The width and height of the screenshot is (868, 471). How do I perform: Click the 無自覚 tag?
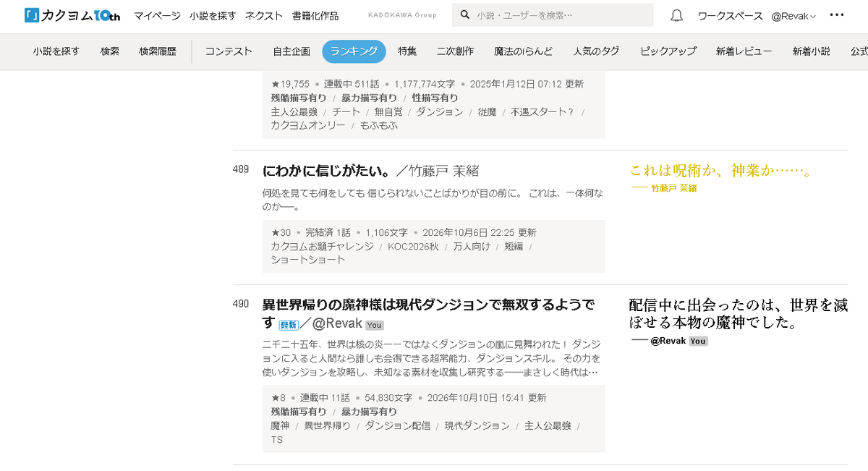tap(388, 111)
